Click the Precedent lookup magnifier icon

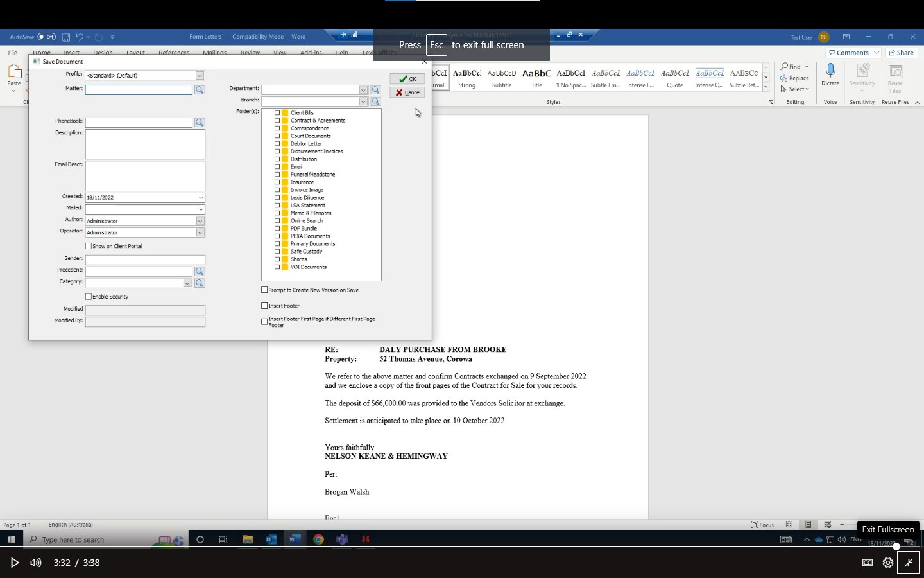(x=200, y=272)
